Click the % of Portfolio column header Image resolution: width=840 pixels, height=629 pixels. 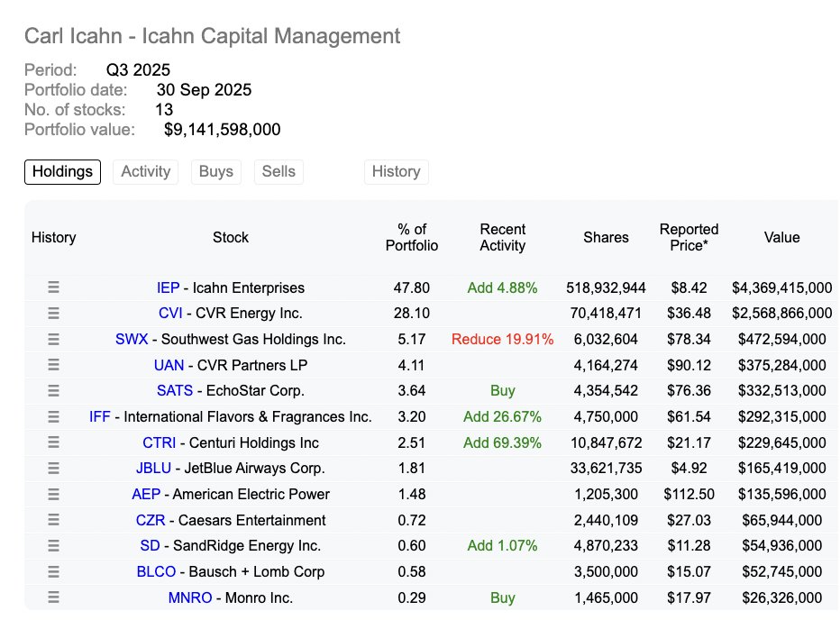(412, 237)
